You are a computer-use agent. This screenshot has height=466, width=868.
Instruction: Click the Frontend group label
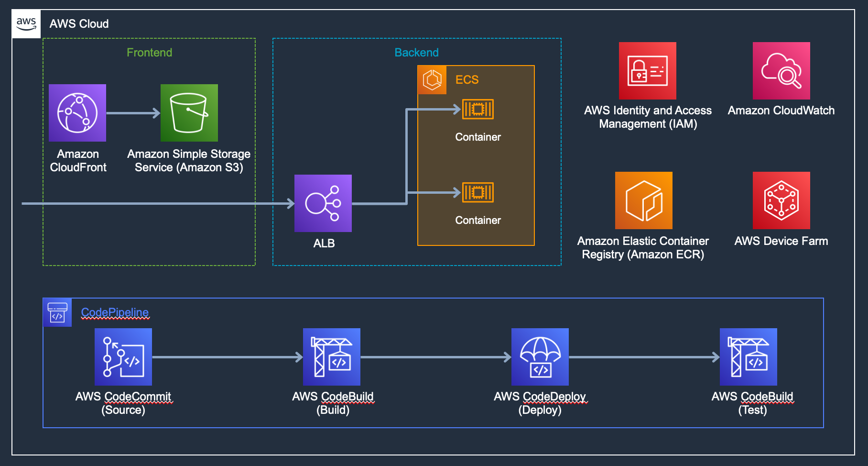point(149,53)
